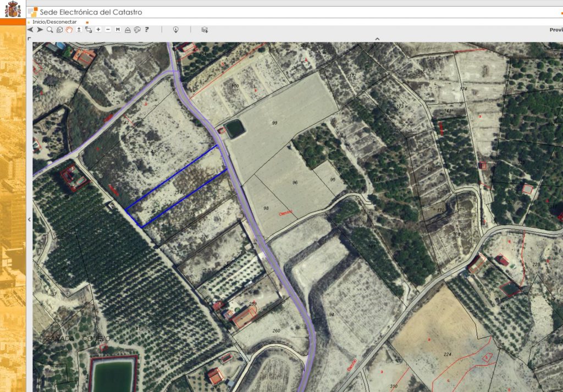
Task: Open the question mark help icon
Action: tap(147, 30)
